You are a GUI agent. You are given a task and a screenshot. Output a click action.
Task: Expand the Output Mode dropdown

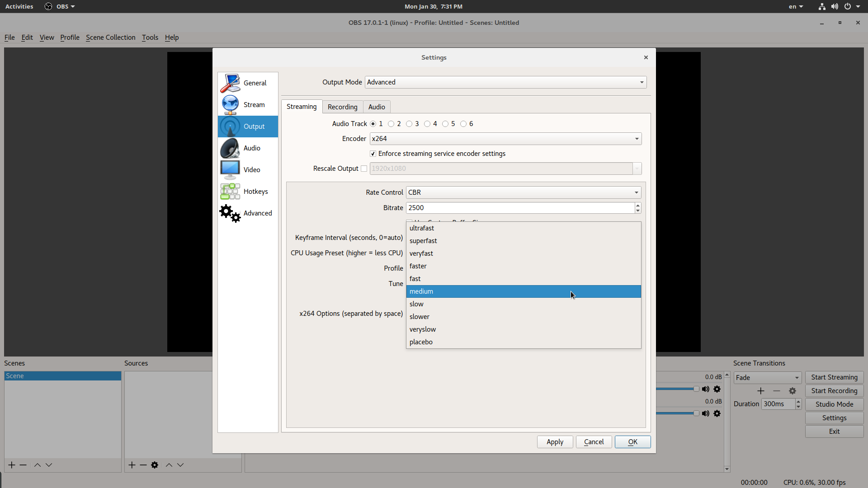[x=505, y=82]
